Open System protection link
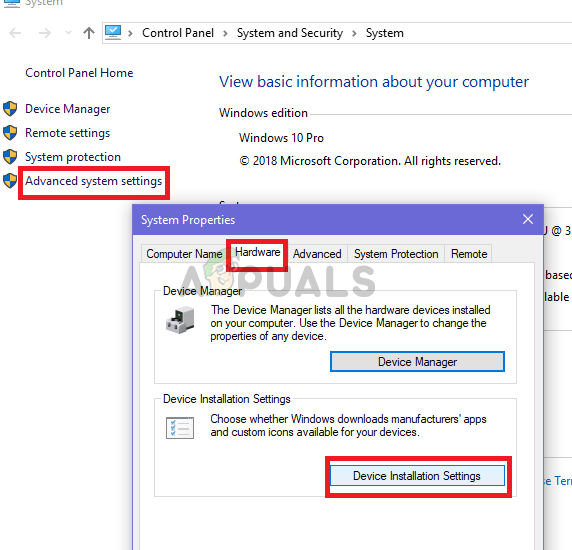This screenshot has height=550, width=572. tap(73, 157)
